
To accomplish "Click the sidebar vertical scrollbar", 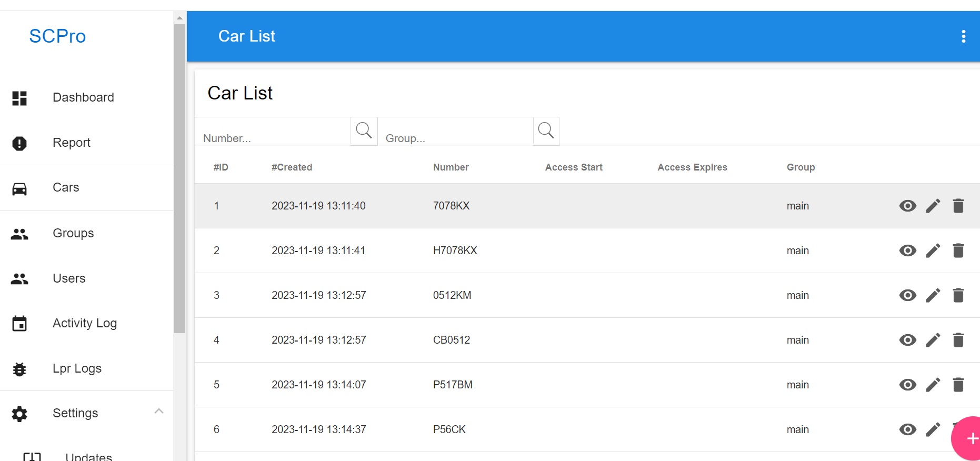I will pyautogui.click(x=179, y=178).
